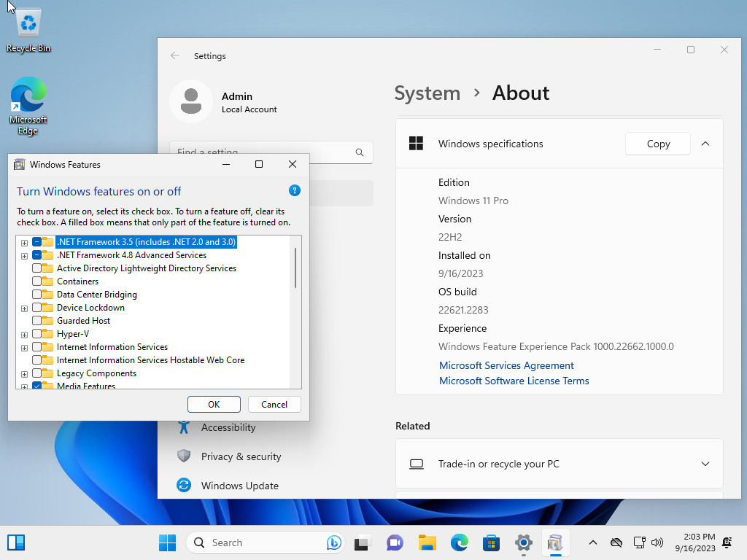Launch File Explorer from the taskbar
The height and width of the screenshot is (560, 747).
[x=427, y=542]
